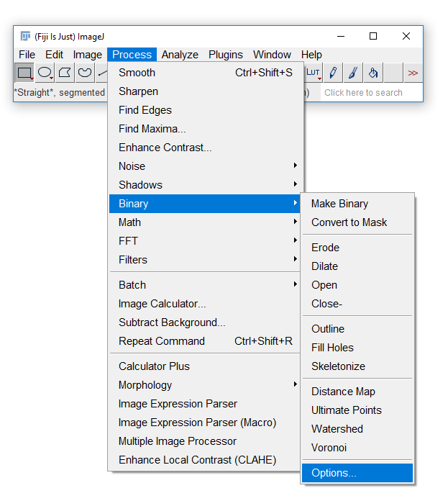This screenshot has height=501, width=448.
Task: Select the Flood Fill tool
Action: [x=373, y=73]
